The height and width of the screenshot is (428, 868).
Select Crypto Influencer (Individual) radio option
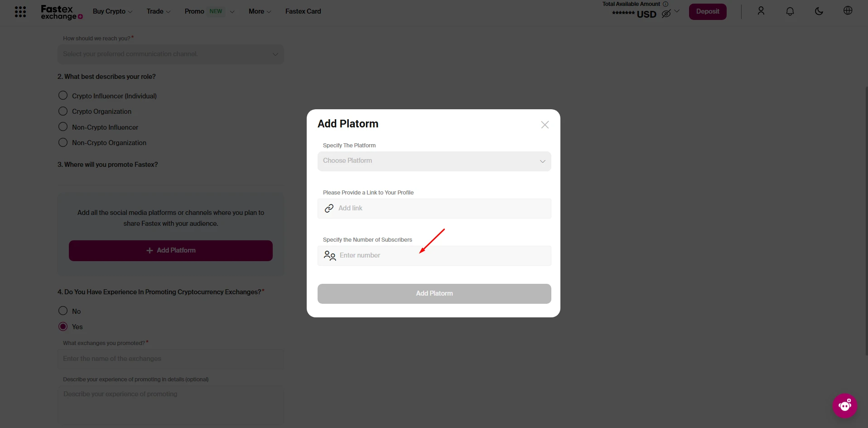click(63, 96)
